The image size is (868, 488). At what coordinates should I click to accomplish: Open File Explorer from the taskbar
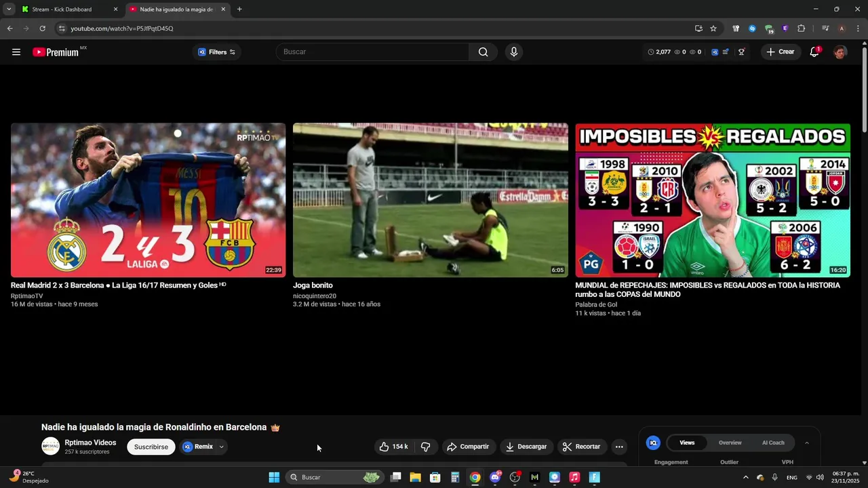click(415, 477)
